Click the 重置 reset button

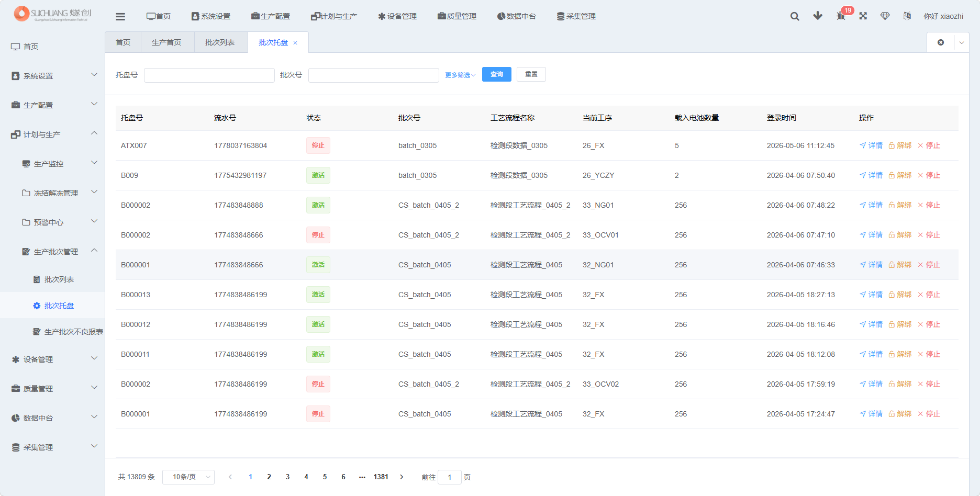pos(531,74)
